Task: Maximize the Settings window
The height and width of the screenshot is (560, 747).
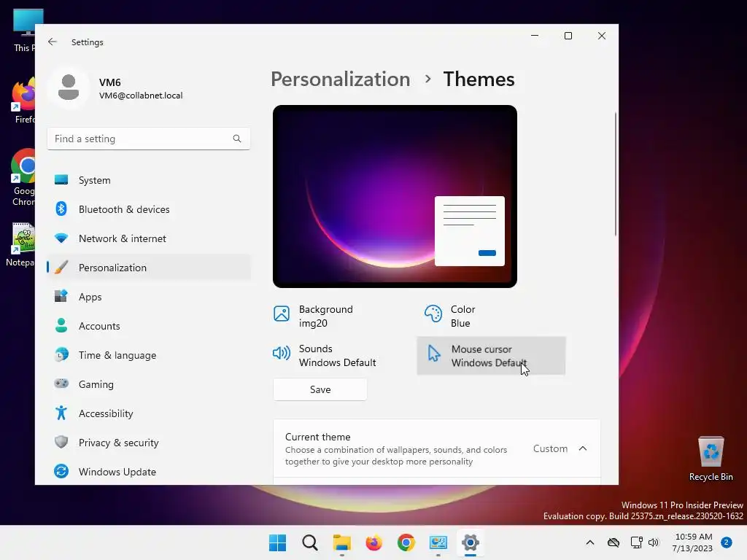Action: pyautogui.click(x=568, y=36)
